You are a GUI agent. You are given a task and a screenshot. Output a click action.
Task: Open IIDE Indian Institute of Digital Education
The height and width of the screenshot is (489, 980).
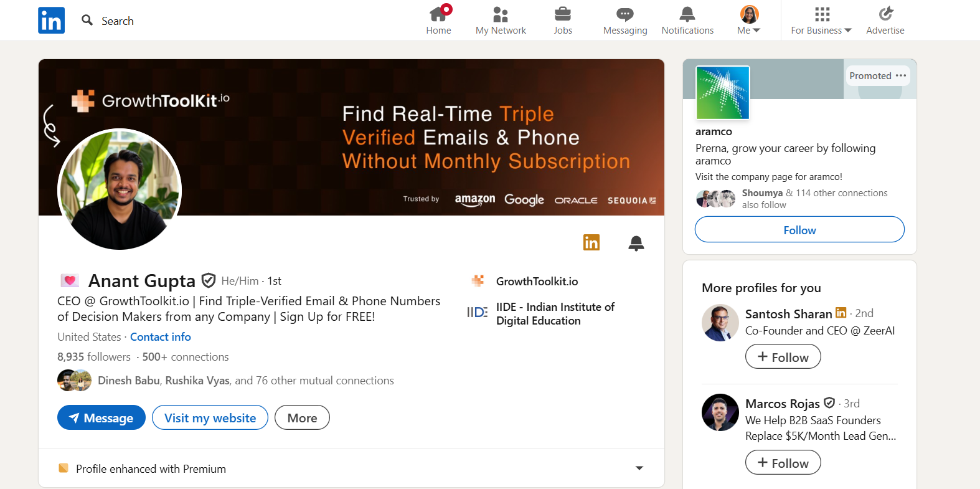(555, 314)
